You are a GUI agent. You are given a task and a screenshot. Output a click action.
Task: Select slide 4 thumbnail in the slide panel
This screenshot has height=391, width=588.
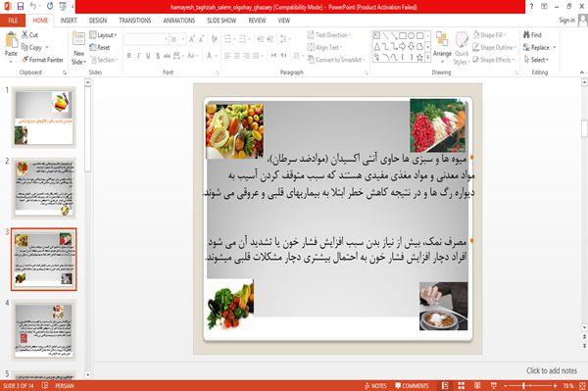[44, 329]
